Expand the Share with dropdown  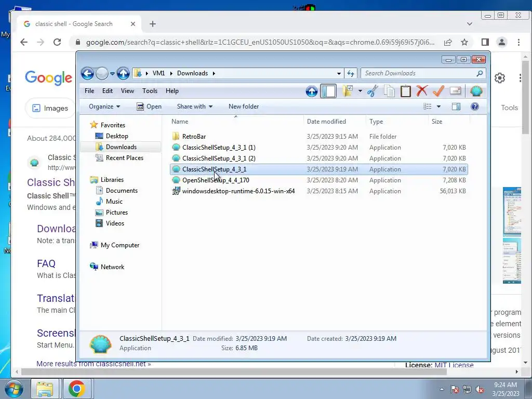point(194,107)
